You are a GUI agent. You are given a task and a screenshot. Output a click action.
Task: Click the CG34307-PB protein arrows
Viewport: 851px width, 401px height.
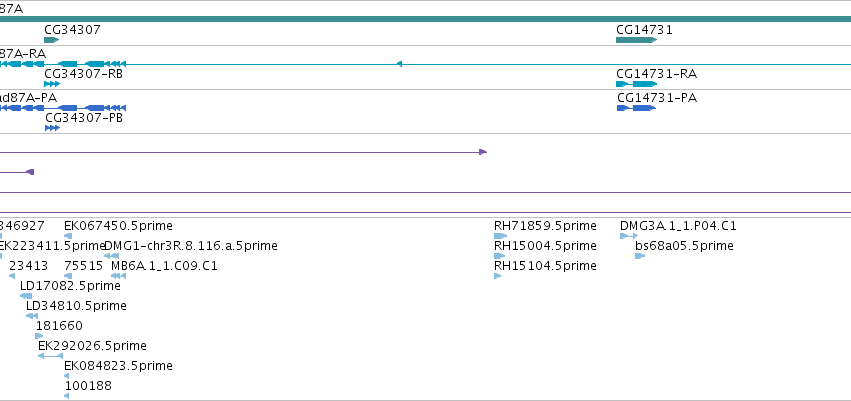click(53, 128)
